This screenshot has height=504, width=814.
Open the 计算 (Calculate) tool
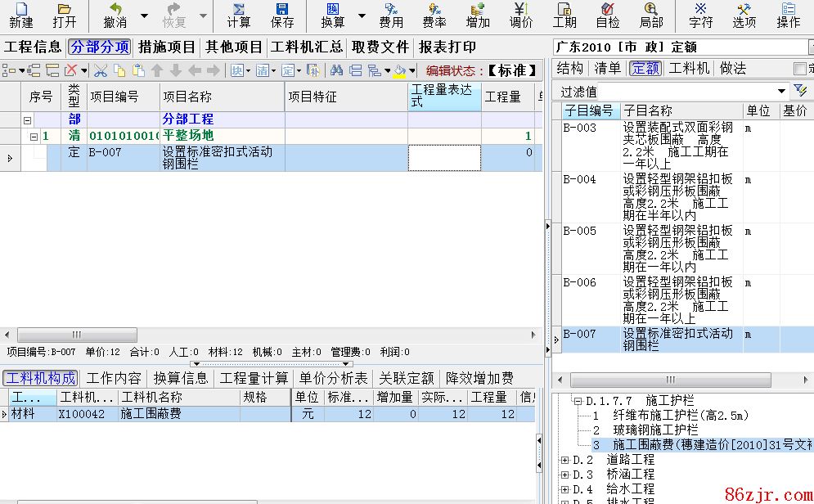pos(238,15)
